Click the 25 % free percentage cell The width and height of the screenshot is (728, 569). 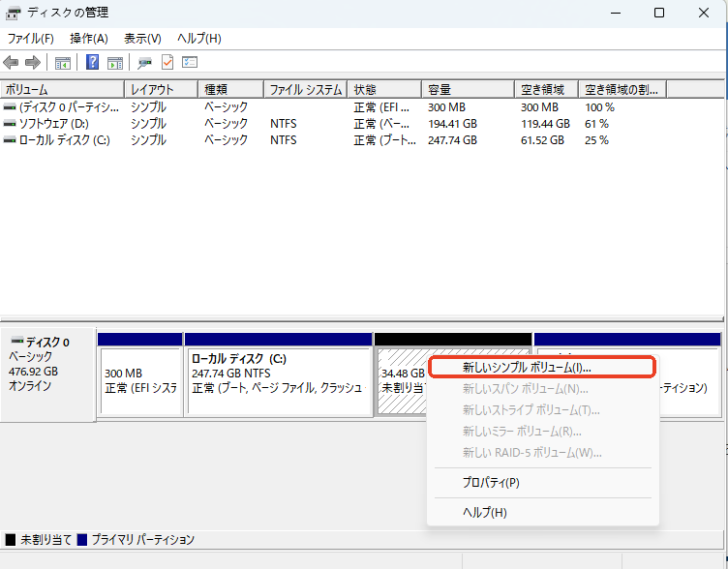596,140
